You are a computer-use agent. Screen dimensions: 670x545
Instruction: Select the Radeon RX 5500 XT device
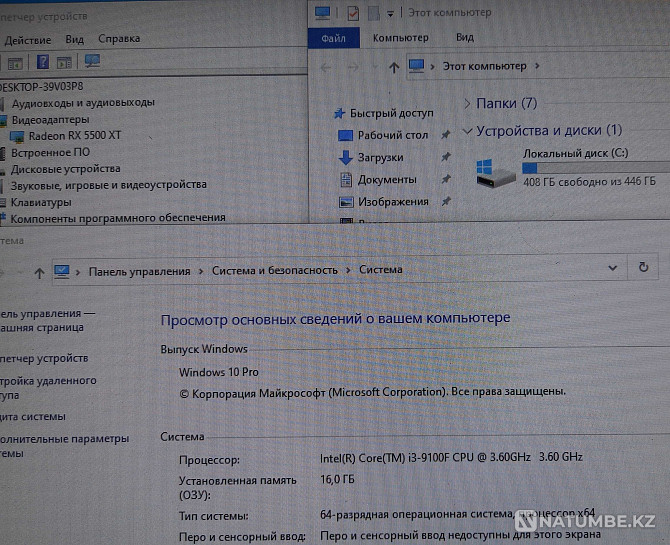tap(75, 136)
